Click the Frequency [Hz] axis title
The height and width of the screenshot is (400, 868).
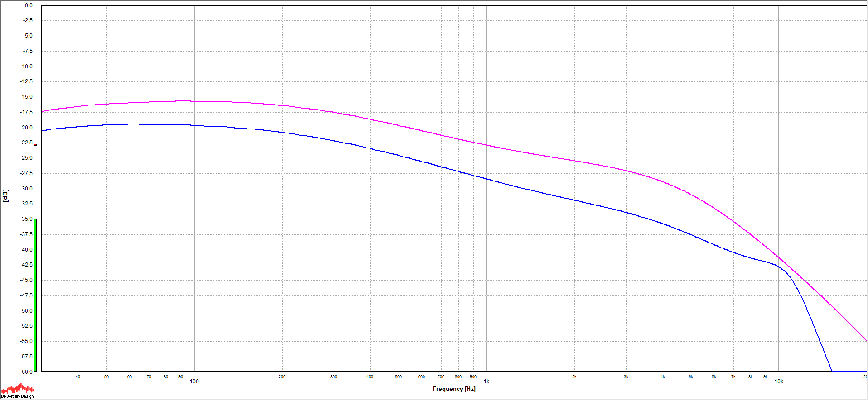click(454, 389)
